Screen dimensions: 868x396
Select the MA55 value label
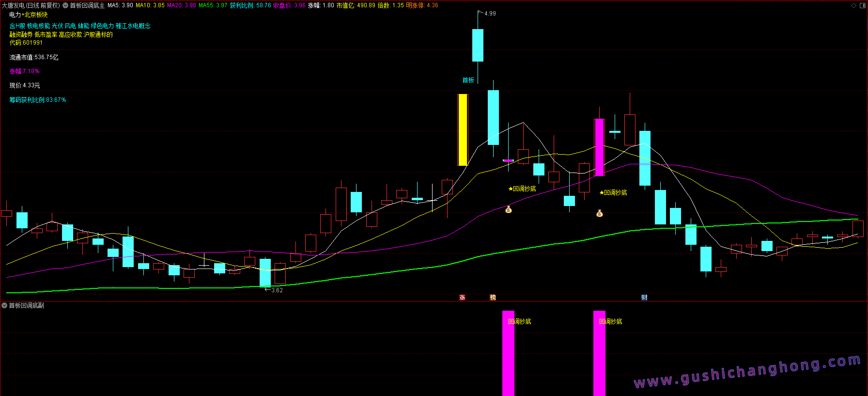pos(213,5)
